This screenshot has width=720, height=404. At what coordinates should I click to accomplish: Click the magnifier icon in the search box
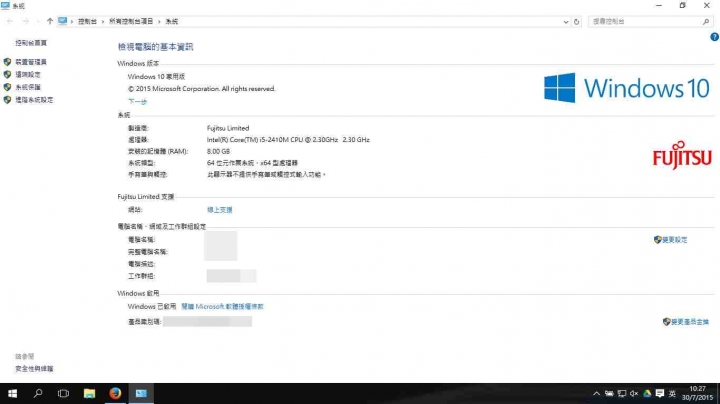(x=706, y=22)
